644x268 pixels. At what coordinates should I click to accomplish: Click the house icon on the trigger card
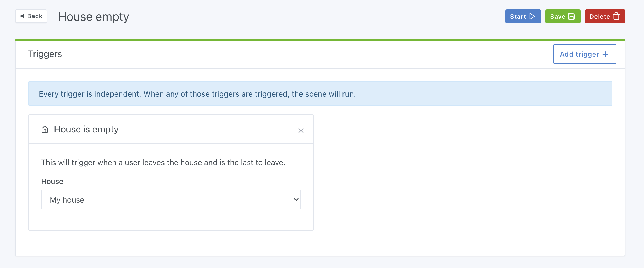tap(45, 129)
